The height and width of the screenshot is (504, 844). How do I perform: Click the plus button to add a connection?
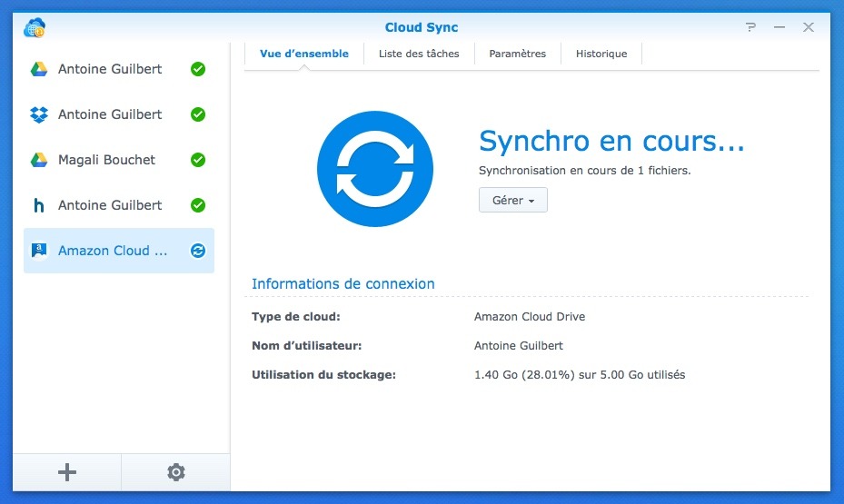tap(67, 472)
